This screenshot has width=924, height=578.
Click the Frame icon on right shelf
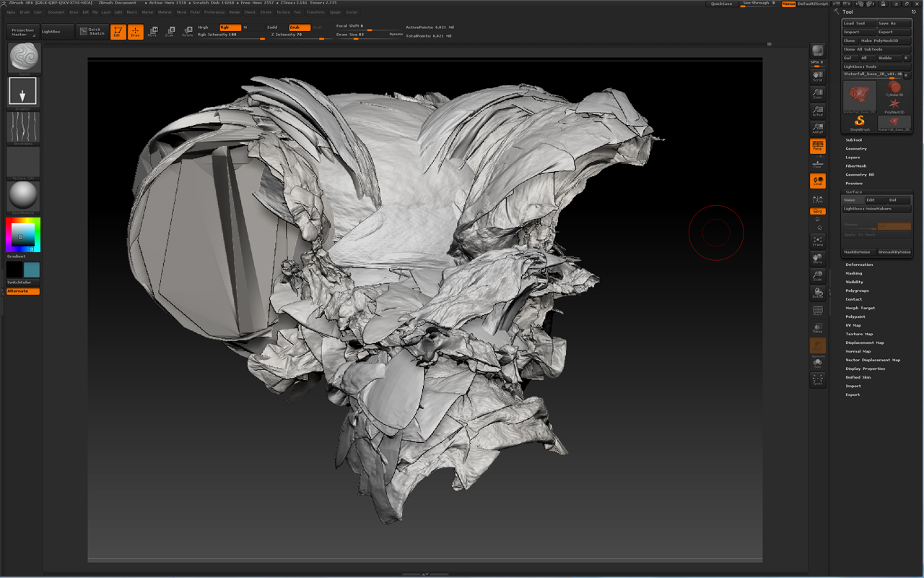click(x=817, y=241)
